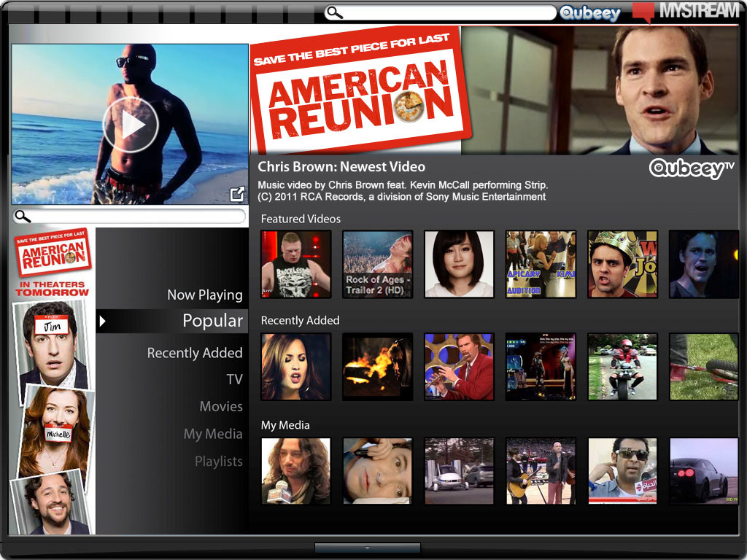
Task: Open the flying car on road video
Action: 459,471
